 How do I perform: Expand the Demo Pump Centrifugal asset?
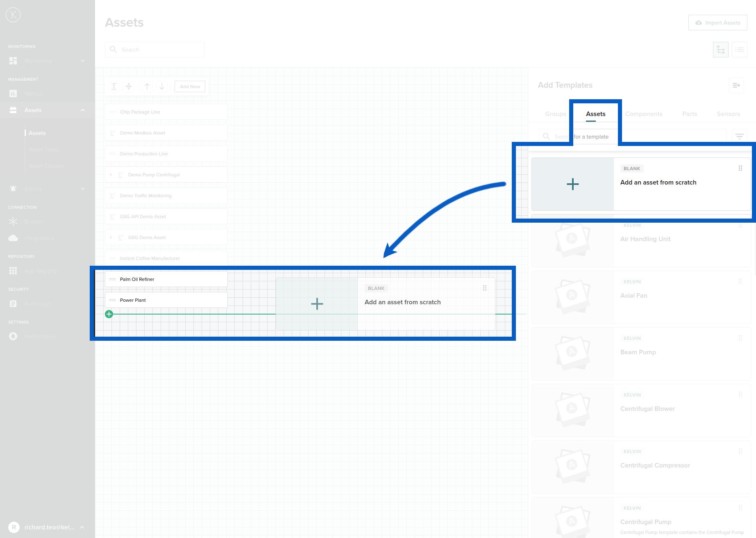pos(111,174)
